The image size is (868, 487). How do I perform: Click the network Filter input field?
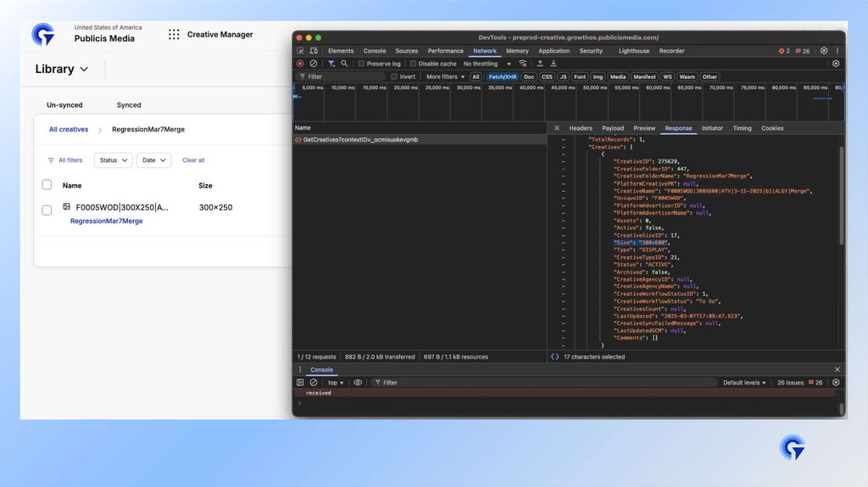343,76
